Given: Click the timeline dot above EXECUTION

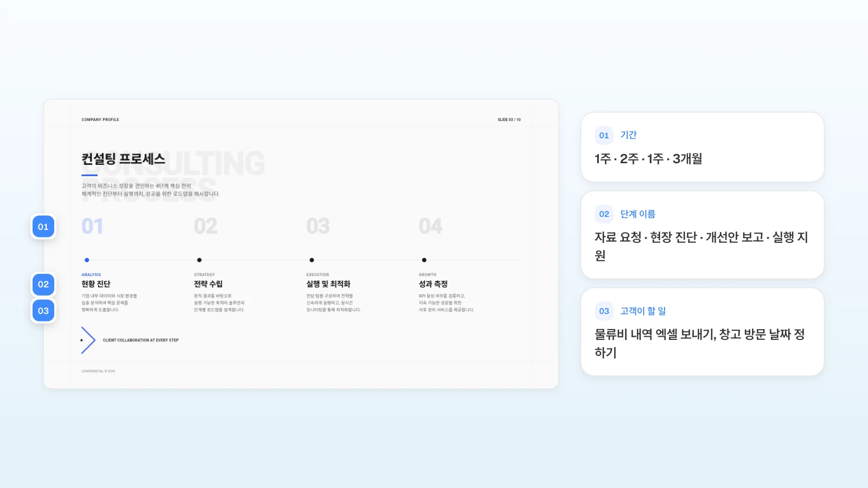Looking at the screenshot, I should (x=311, y=260).
